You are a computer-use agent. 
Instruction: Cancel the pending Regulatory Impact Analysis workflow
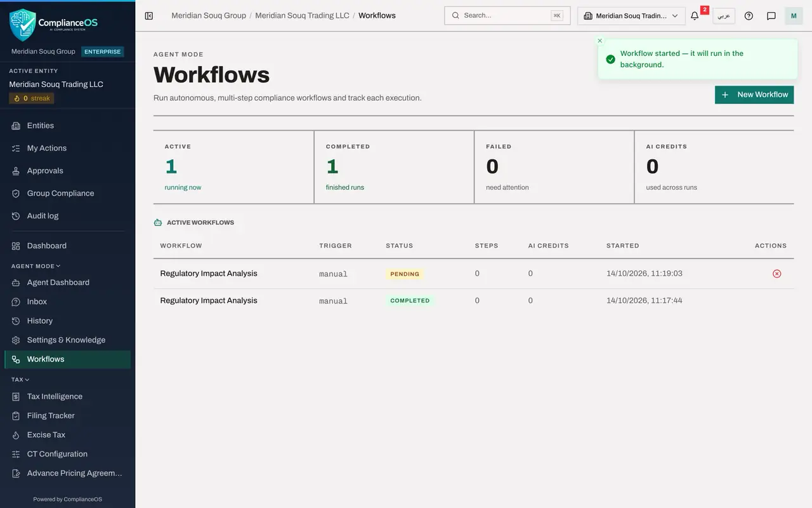point(776,274)
